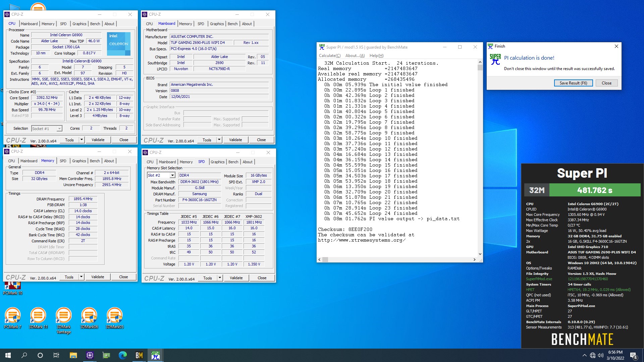Click Super PI title bar icon
Screen dimensions: 644x362
[x=322, y=47]
